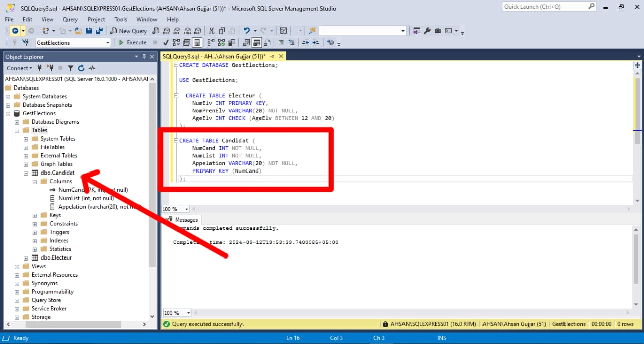Open the Messages pane 100 % zoom dropdown

point(188,313)
